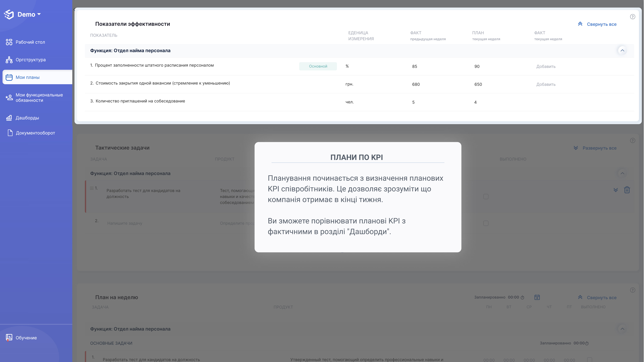Collapse the sidebar with the arrow

click(x=74, y=9)
